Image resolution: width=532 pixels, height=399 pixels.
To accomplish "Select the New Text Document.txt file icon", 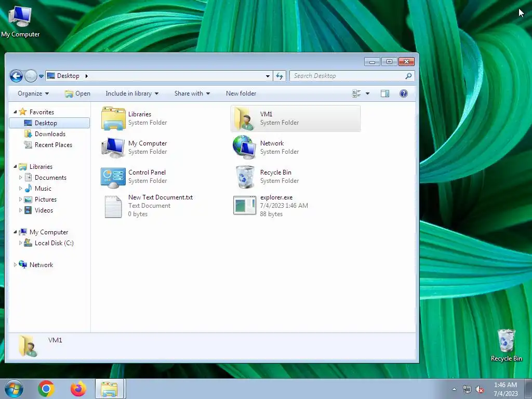I will 113,206.
